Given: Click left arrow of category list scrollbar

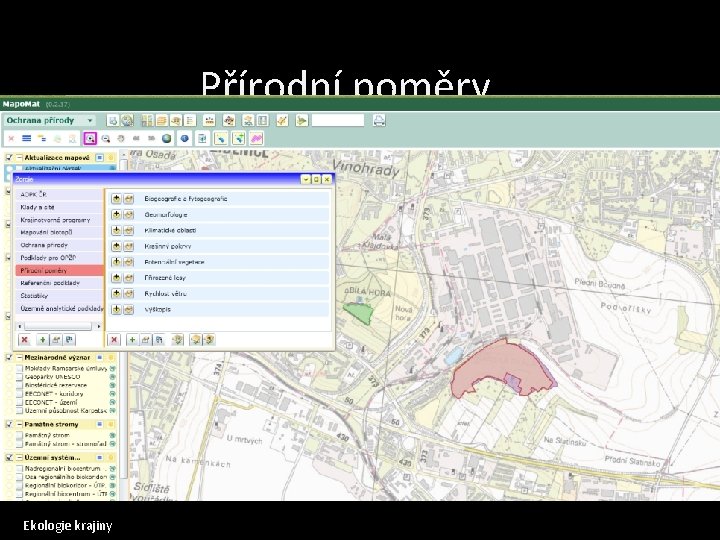Looking at the screenshot, I should [20, 326].
